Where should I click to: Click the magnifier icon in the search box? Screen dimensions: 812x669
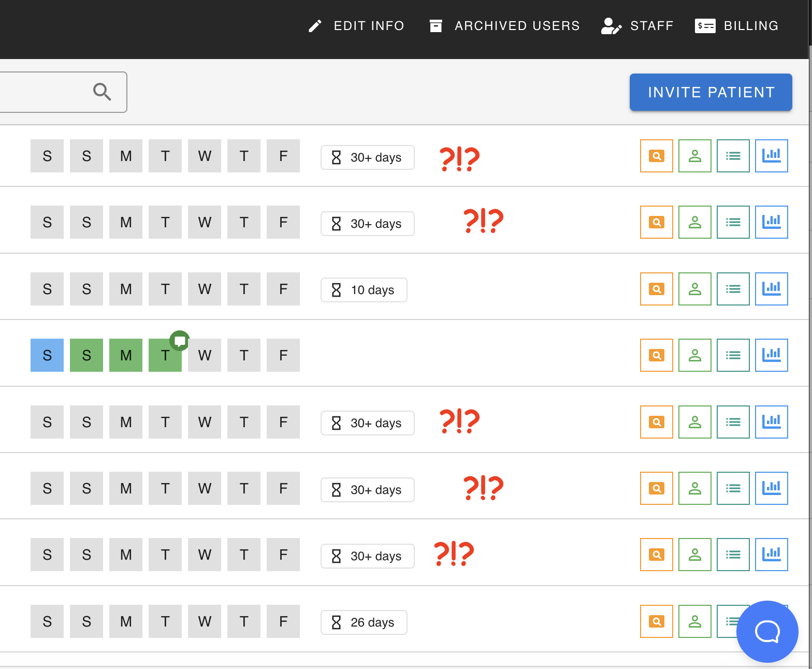[102, 92]
